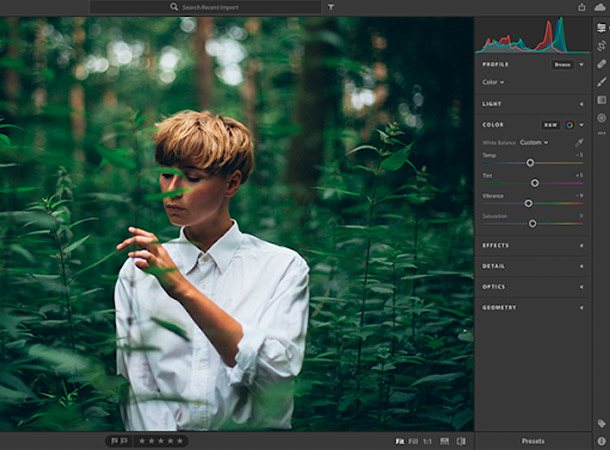Select the Linear Gradient tool
Image resolution: width=610 pixels, height=450 pixels.
pyautogui.click(x=601, y=100)
